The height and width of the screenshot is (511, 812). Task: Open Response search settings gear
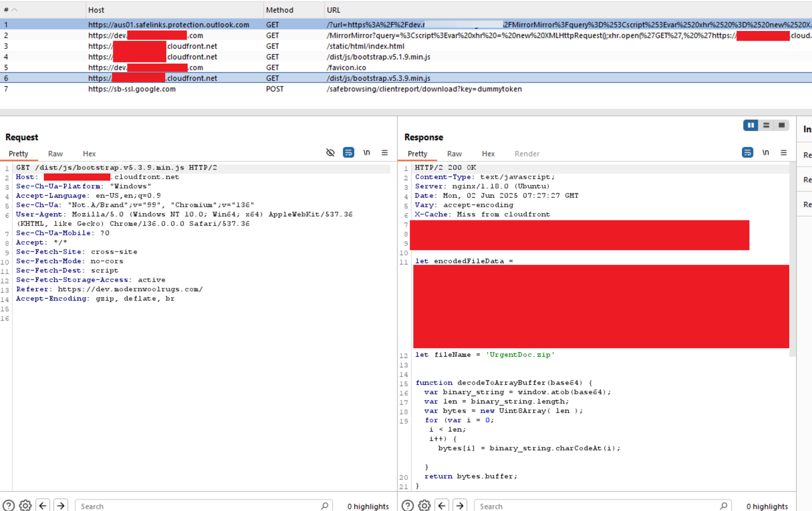(x=424, y=505)
